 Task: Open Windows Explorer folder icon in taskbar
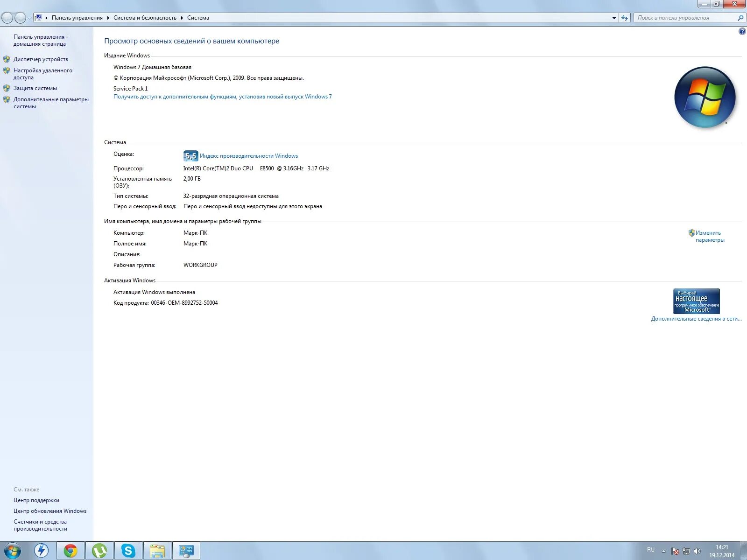coord(157,551)
